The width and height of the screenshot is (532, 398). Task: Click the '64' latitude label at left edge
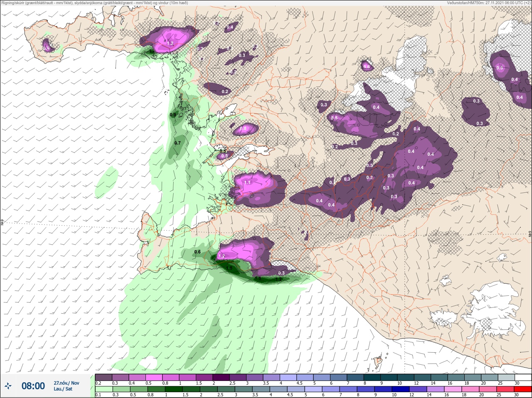click(x=2, y=223)
